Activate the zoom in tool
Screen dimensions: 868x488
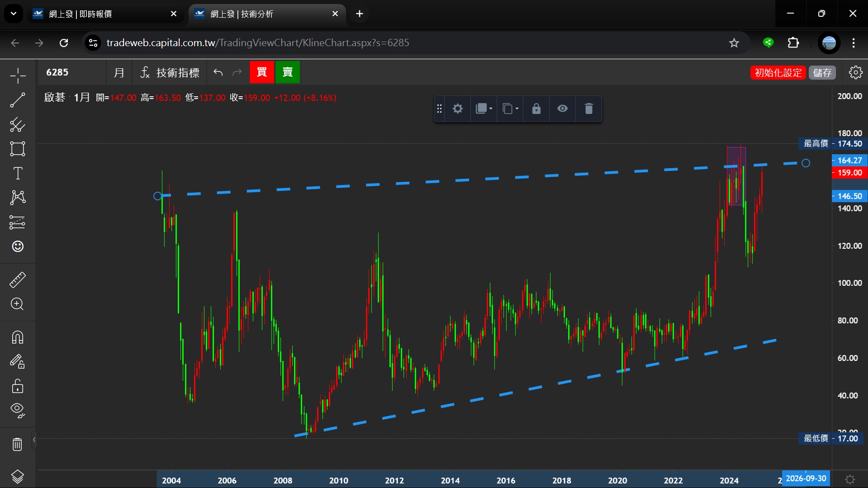tap(18, 304)
